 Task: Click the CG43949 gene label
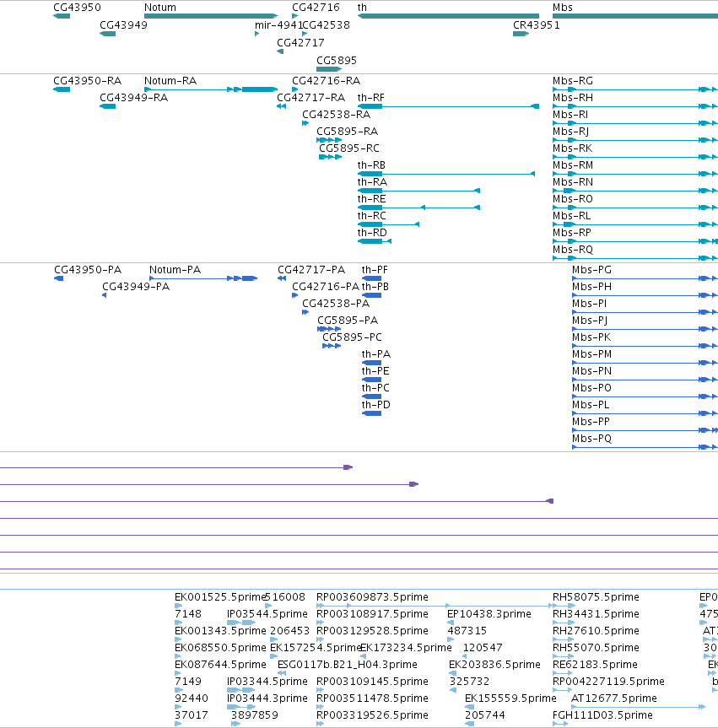tap(123, 25)
